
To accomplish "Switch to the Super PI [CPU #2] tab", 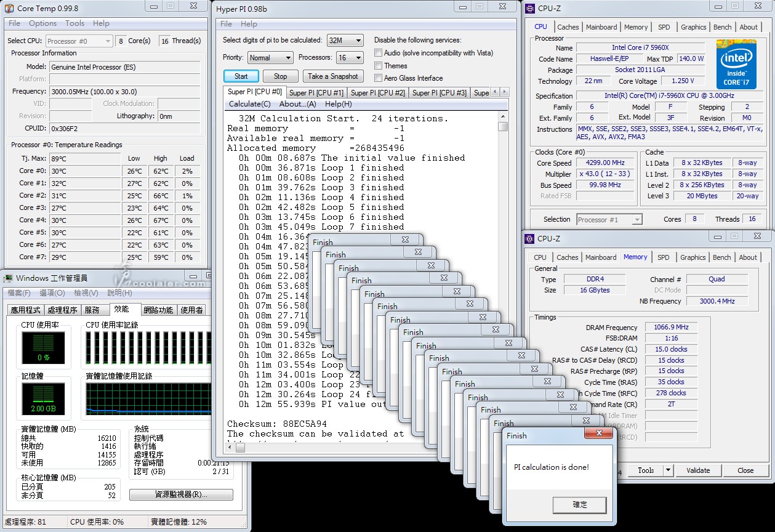I will tap(378, 93).
